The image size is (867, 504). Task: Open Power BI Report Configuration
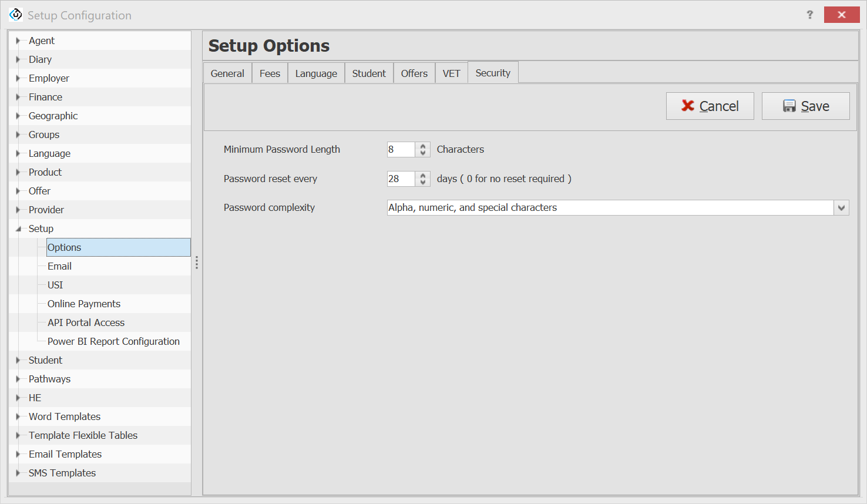tap(113, 341)
